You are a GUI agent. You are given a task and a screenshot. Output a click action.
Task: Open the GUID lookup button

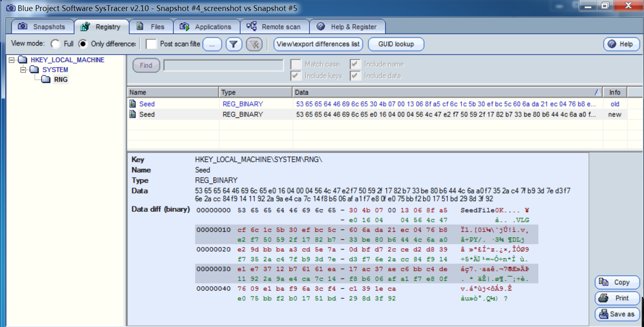tap(396, 44)
